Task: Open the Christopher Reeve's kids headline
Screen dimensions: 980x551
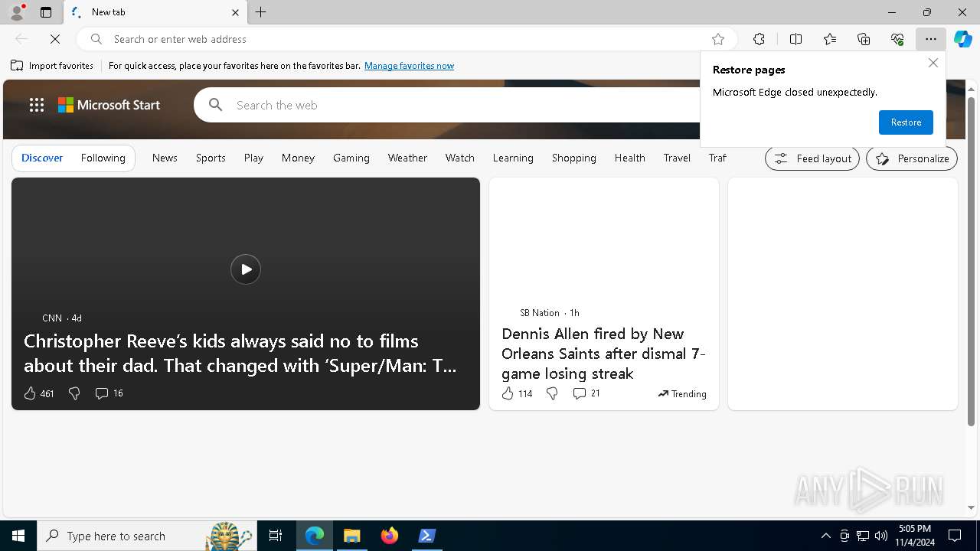Action: coord(240,353)
